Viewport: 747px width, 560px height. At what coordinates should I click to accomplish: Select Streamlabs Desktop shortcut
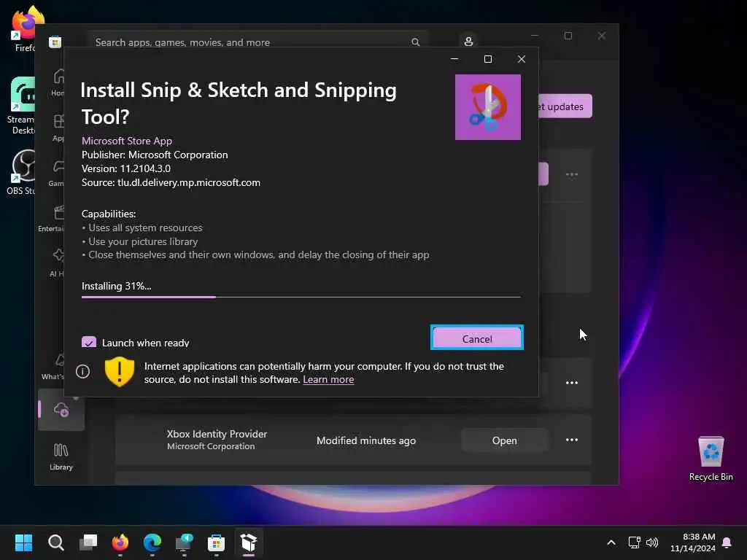tap(20, 106)
